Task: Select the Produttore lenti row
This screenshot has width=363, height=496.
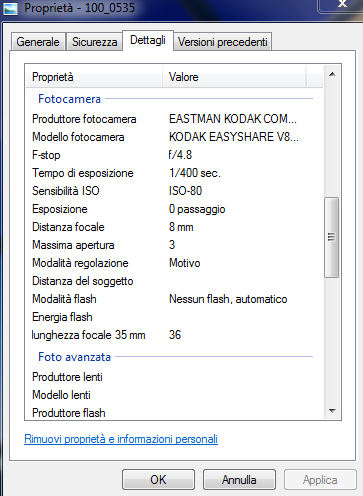Action: click(x=174, y=377)
